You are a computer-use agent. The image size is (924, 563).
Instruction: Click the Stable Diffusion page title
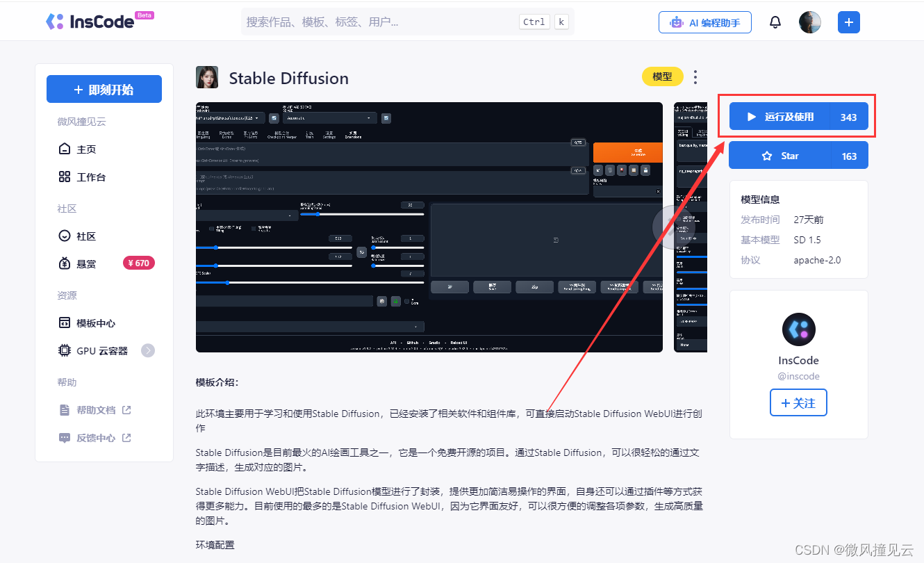pyautogui.click(x=289, y=78)
